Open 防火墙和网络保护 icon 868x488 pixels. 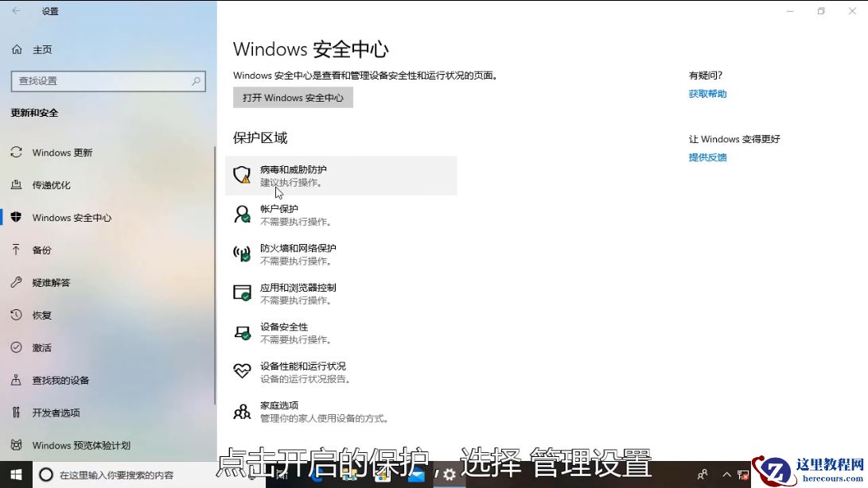tap(242, 253)
